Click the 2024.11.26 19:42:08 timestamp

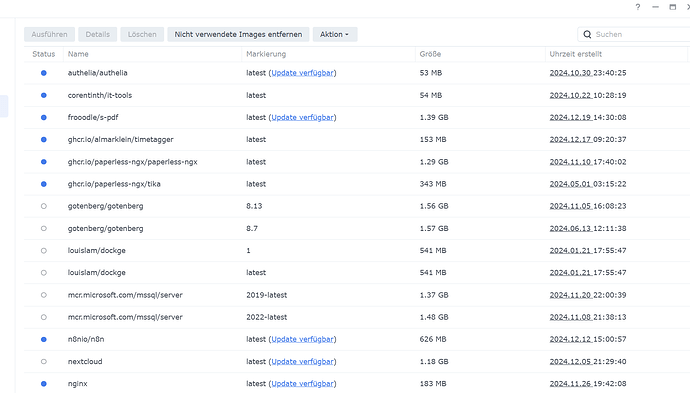click(587, 384)
